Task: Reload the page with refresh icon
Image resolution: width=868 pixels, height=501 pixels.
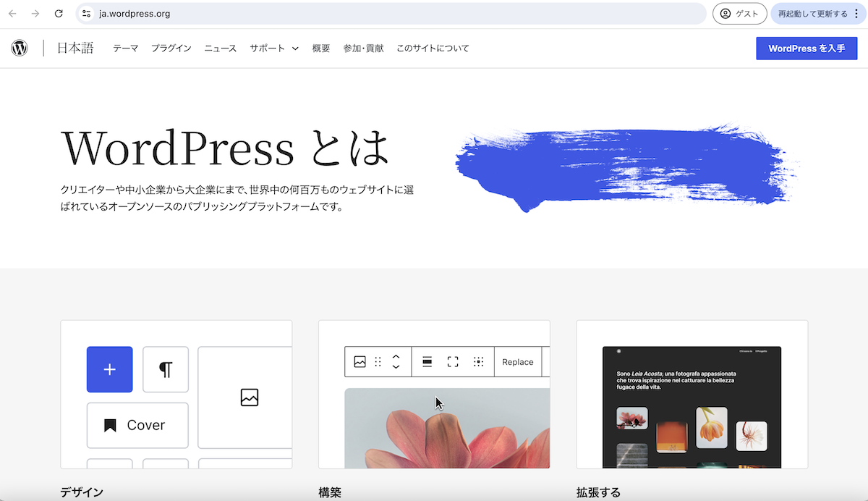Action: tap(59, 14)
